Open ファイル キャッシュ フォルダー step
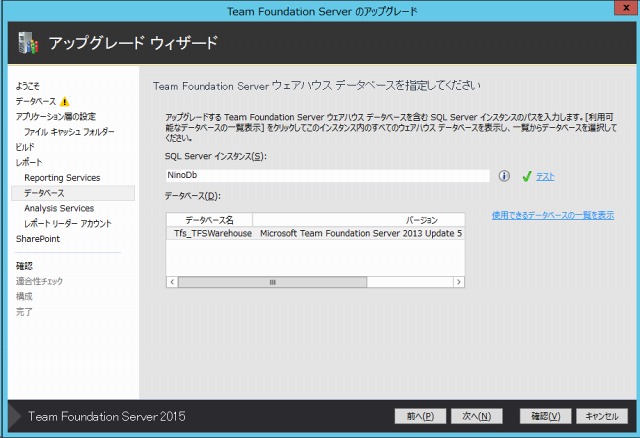The image size is (640, 438). (x=69, y=132)
